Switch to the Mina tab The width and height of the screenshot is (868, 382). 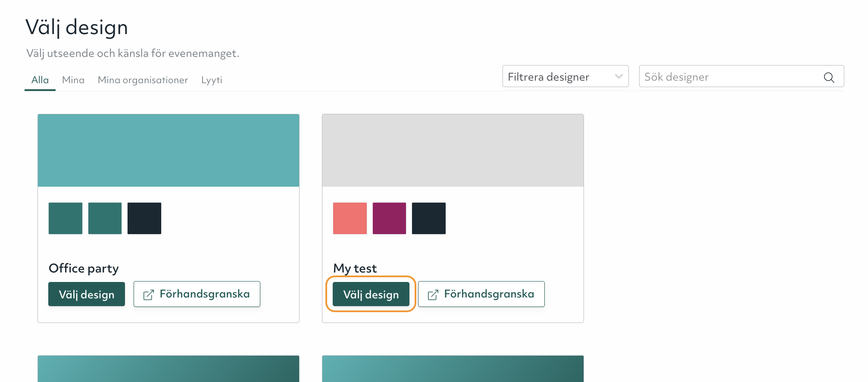[x=73, y=80]
